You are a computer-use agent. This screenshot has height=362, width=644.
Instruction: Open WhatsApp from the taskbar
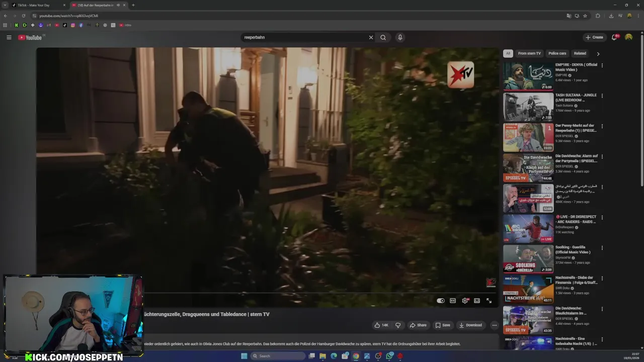(x=389, y=356)
